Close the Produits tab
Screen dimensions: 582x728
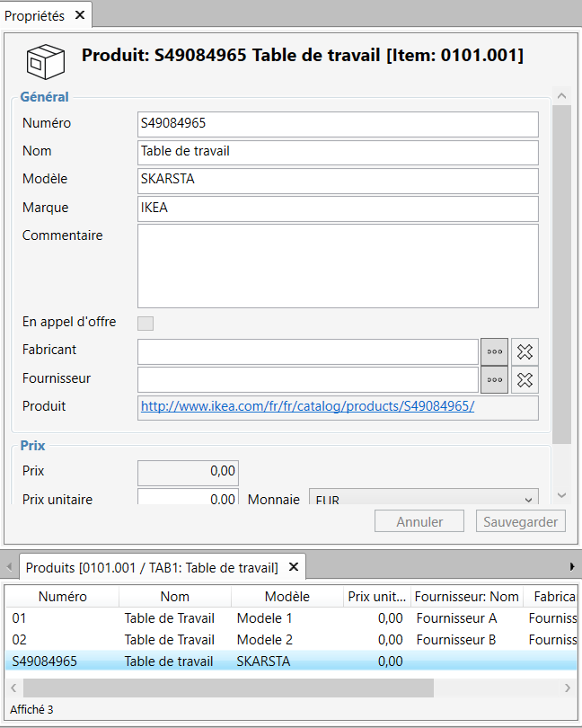coord(293,567)
